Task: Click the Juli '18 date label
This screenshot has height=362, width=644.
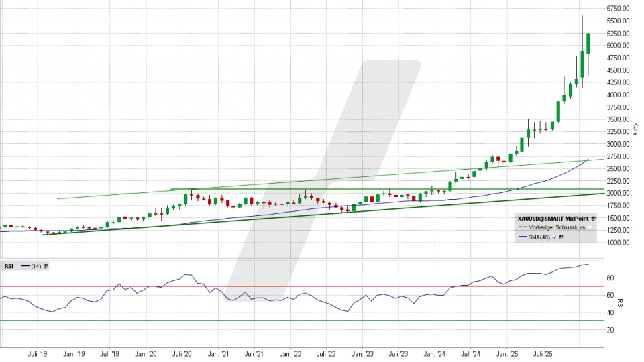Action: coord(38,354)
